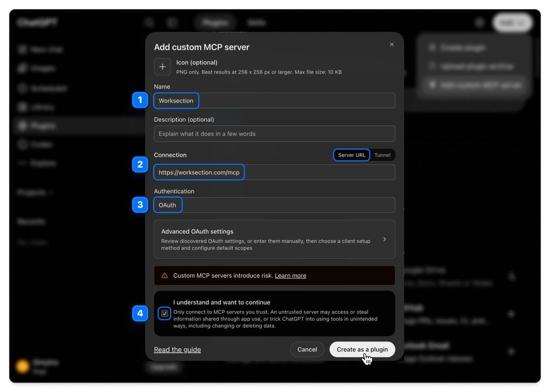This screenshot has height=392, width=550.
Task: Click the Cancel button
Action: (x=307, y=349)
